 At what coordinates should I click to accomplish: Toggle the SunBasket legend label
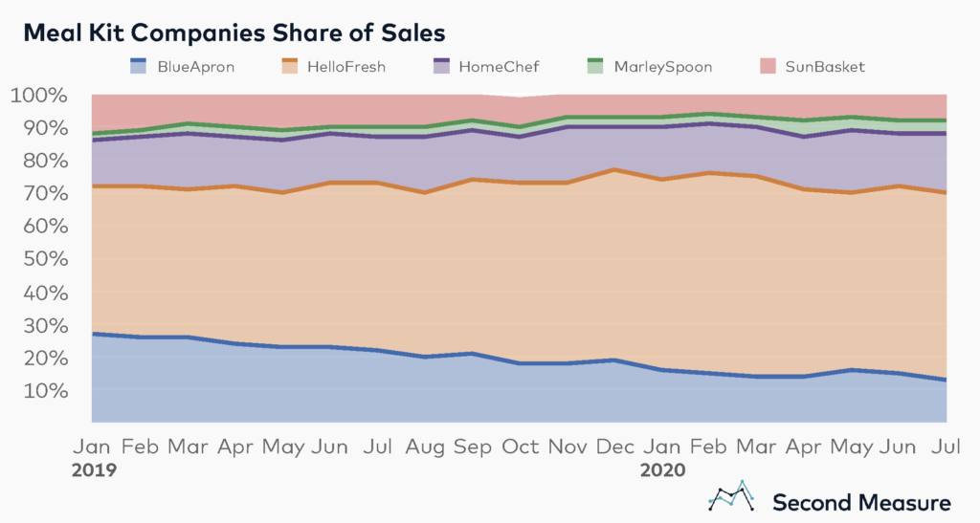point(825,67)
